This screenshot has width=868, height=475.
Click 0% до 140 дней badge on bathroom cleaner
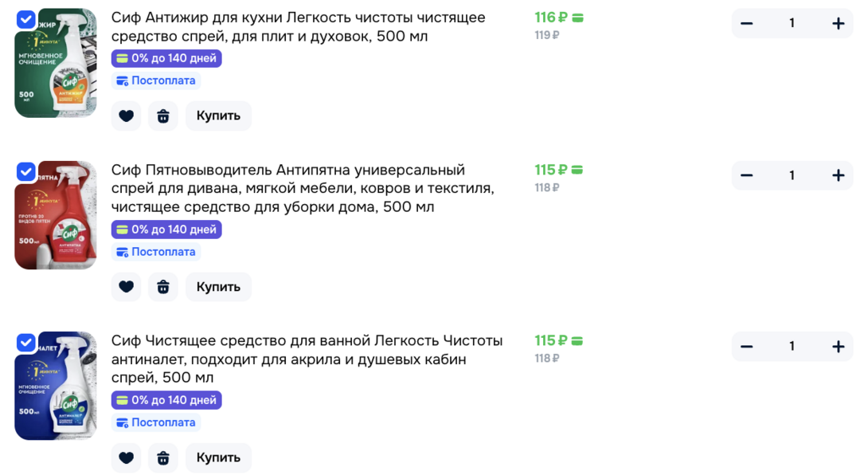(x=166, y=400)
